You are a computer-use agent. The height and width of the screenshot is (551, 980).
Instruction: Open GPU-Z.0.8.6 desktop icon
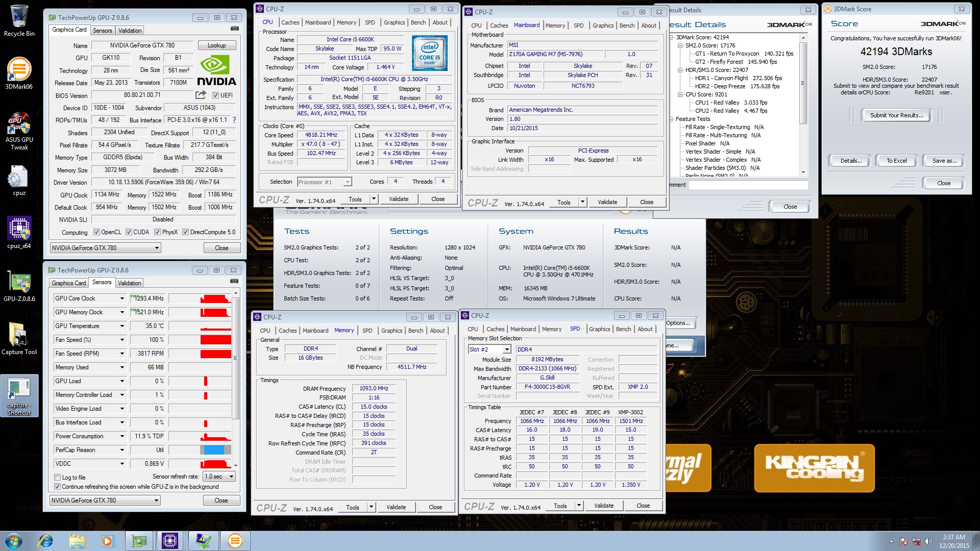(x=19, y=286)
